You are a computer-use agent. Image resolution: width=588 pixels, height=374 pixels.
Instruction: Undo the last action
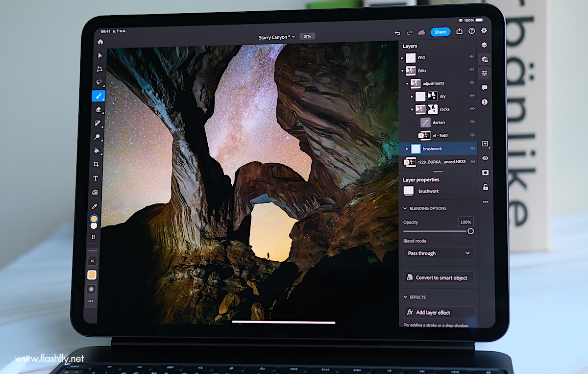click(397, 32)
